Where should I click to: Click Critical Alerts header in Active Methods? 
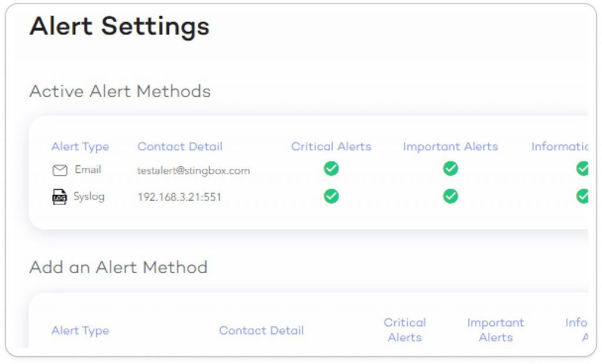[x=332, y=147]
